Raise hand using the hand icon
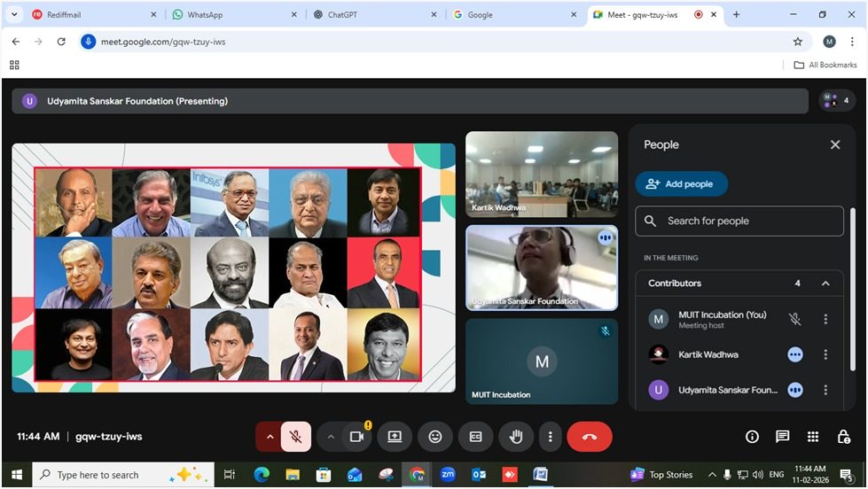868x489 pixels. coord(515,437)
